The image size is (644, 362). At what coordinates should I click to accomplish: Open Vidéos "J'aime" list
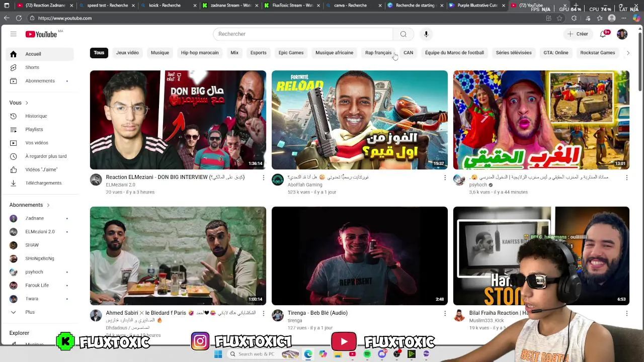tap(40, 169)
